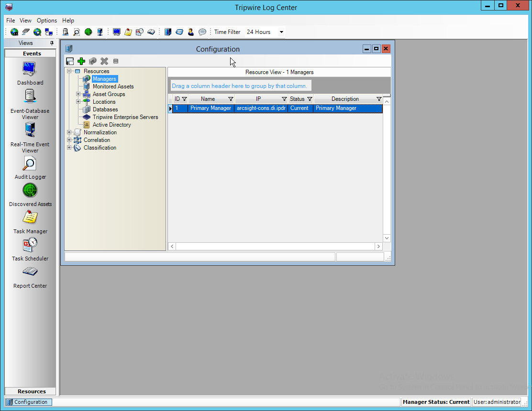Viewport: 532px width, 411px height.
Task: Open the Help menu
Action: [68, 21]
